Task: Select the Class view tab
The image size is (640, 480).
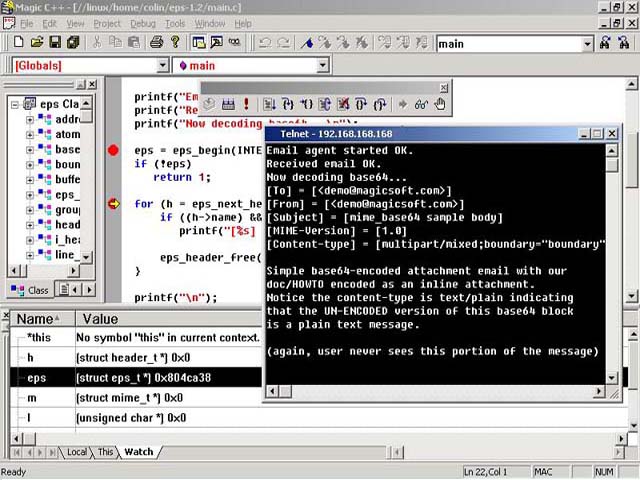Action: tap(30, 290)
